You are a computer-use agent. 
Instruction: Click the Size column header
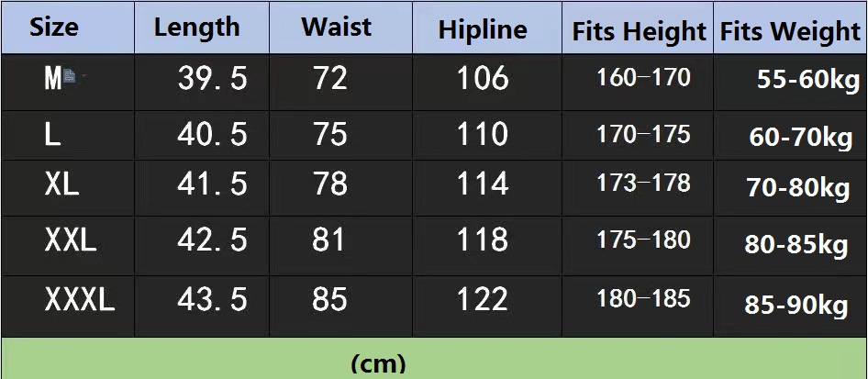pos(54,28)
